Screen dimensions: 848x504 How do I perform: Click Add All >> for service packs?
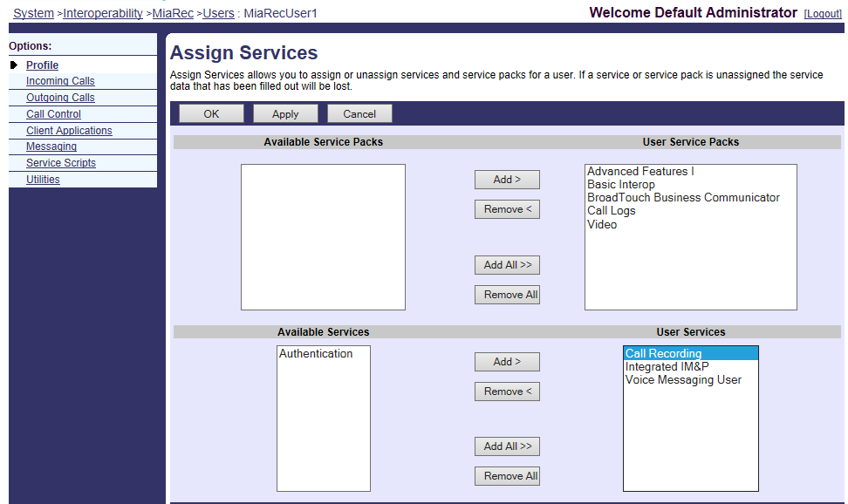coord(507,265)
